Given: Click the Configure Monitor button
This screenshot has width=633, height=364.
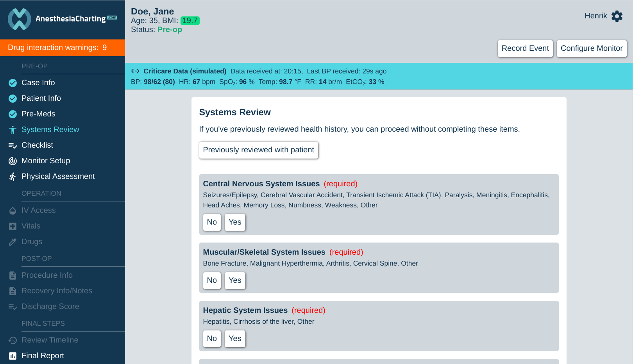Looking at the screenshot, I should (x=592, y=48).
